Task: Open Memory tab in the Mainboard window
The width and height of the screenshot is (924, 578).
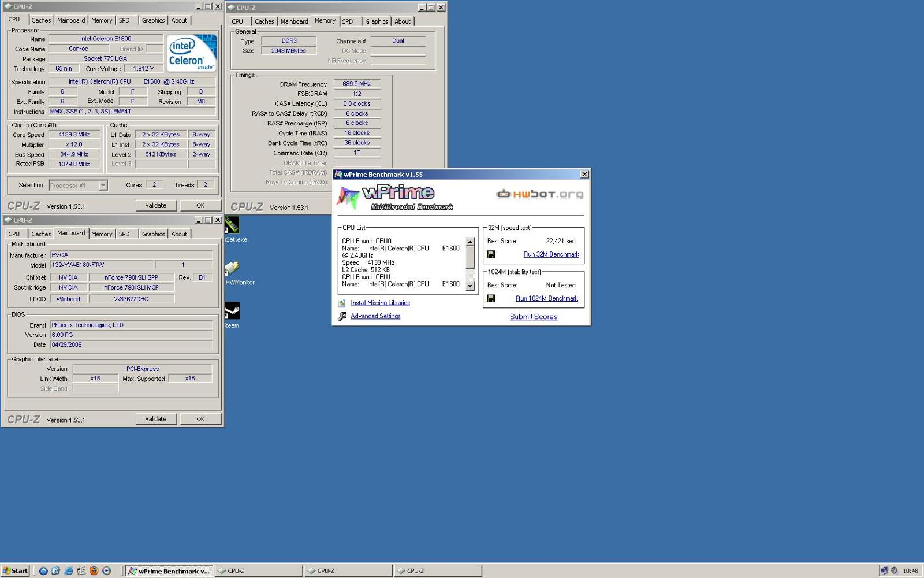Action: click(102, 234)
